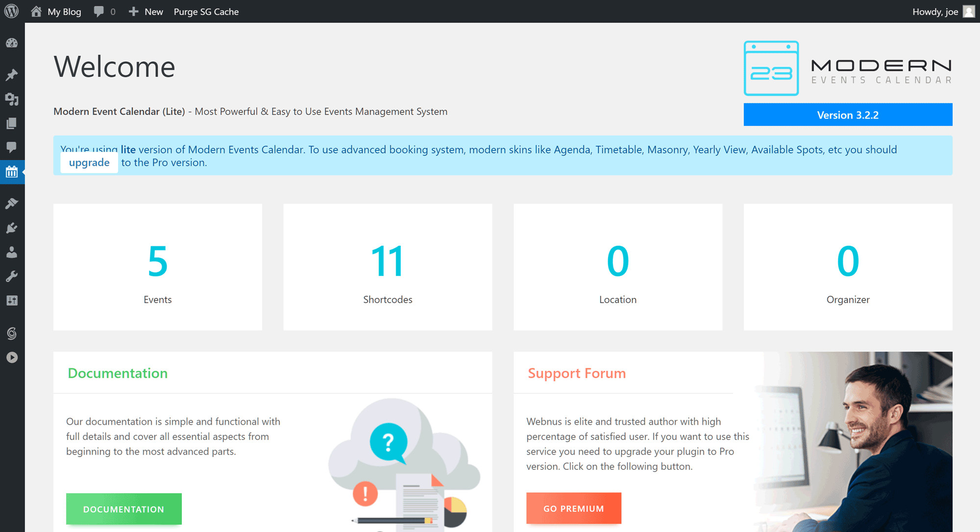Open the Plugins plug icon
The image size is (980, 532).
coord(12,228)
